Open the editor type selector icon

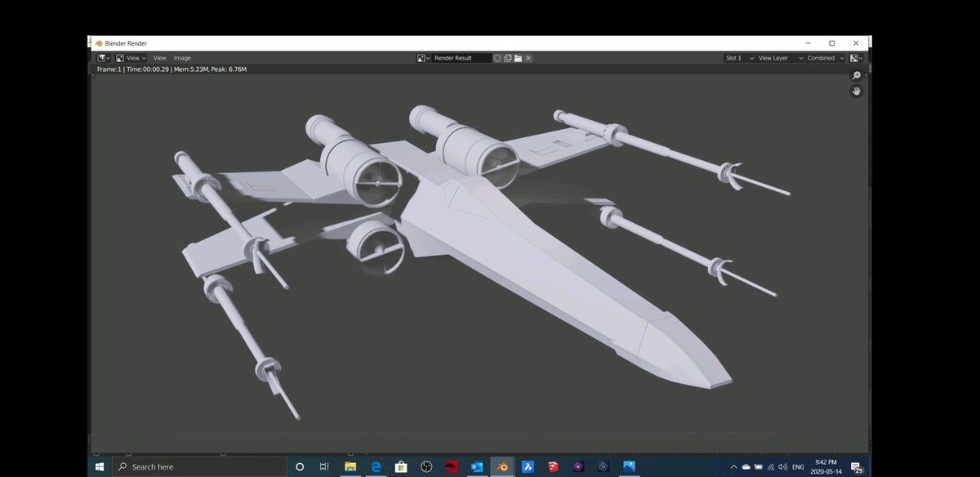point(104,58)
